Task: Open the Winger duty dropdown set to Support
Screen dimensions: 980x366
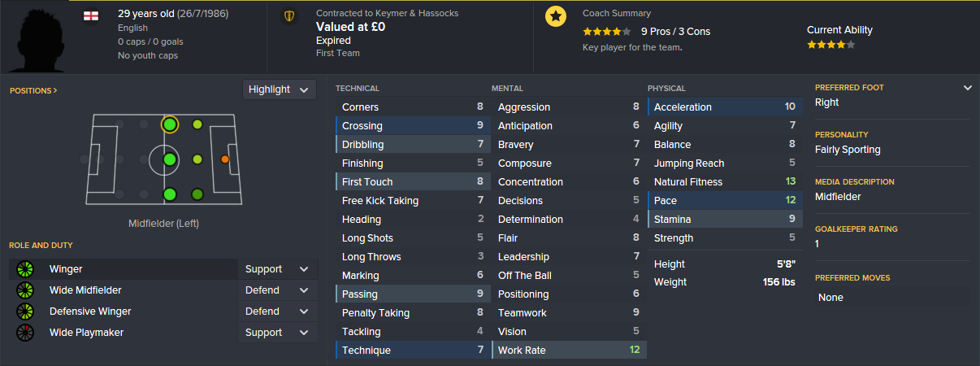Action: pyautogui.click(x=277, y=269)
